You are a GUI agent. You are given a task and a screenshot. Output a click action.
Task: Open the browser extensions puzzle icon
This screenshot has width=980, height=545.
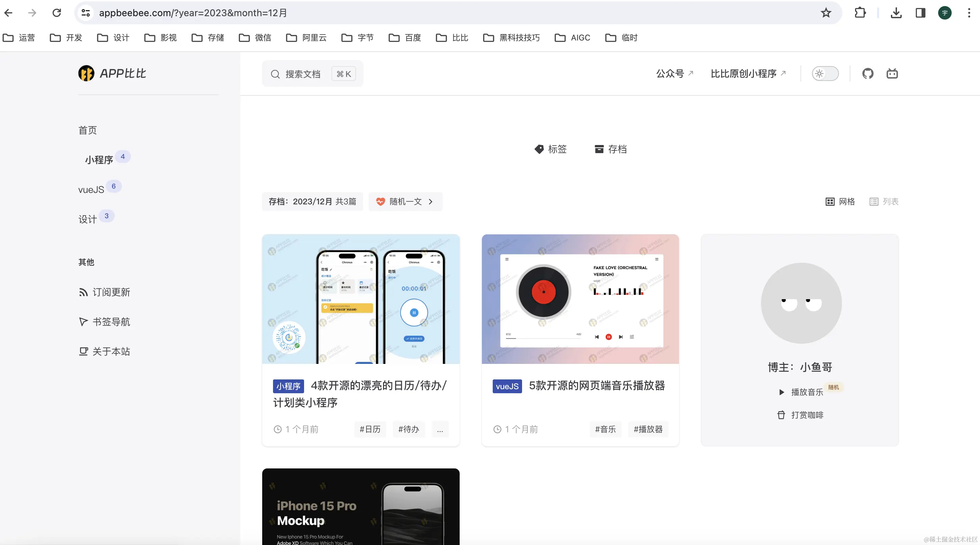[860, 13]
